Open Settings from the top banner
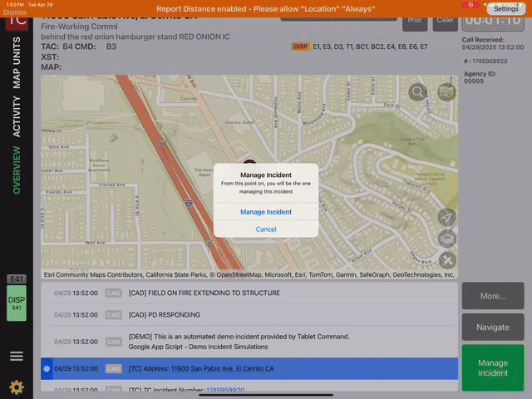The height and width of the screenshot is (399, 532). point(505,8)
